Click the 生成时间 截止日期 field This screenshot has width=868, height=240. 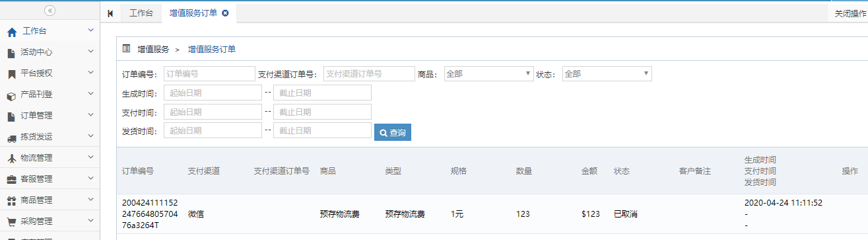pos(322,93)
